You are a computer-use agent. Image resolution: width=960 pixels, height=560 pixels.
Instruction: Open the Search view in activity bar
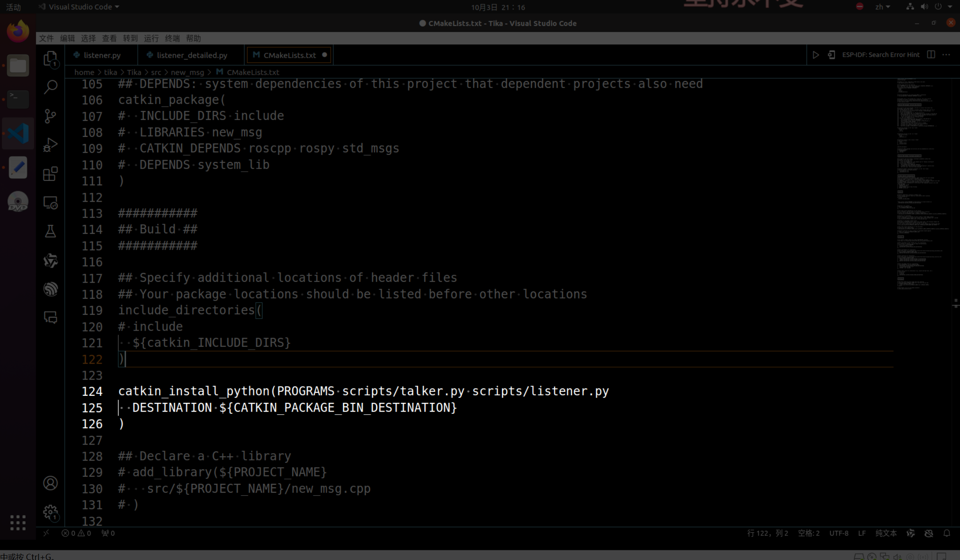pos(50,87)
